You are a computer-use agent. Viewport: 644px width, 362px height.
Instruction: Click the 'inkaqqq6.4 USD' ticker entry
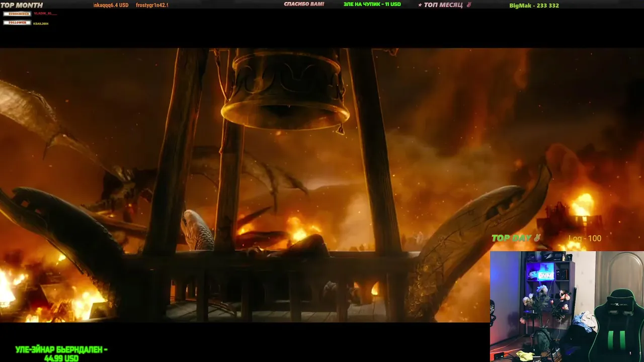(111, 5)
